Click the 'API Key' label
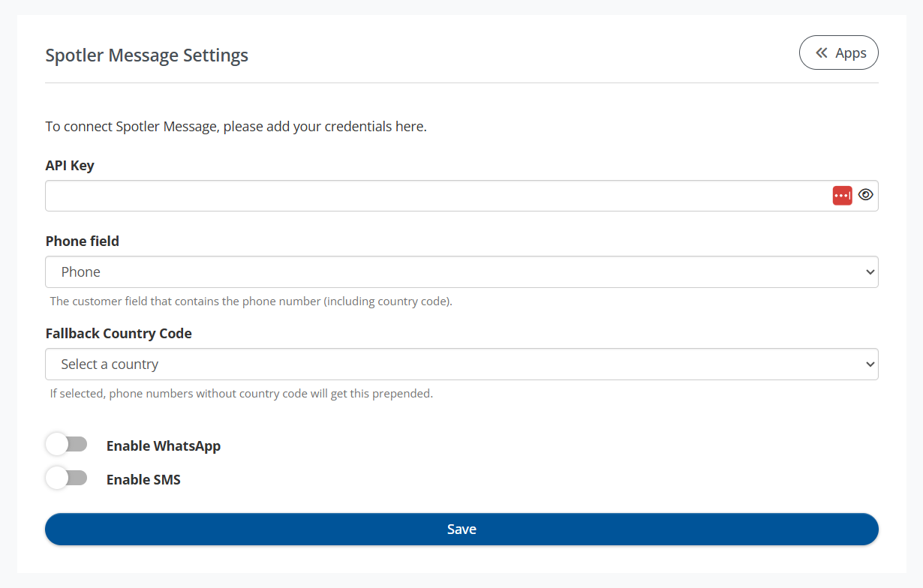Screen dimensions: 923x588 pos(70,166)
